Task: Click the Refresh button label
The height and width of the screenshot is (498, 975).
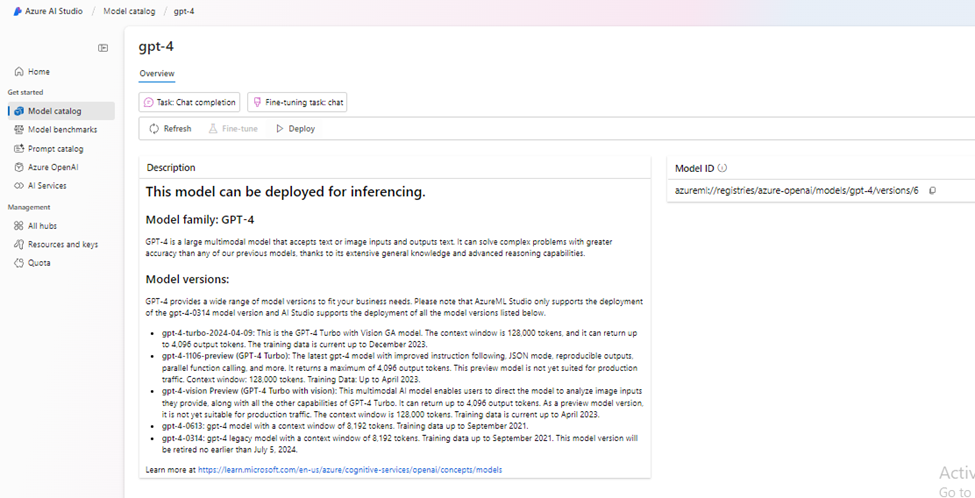Action: 177,129
